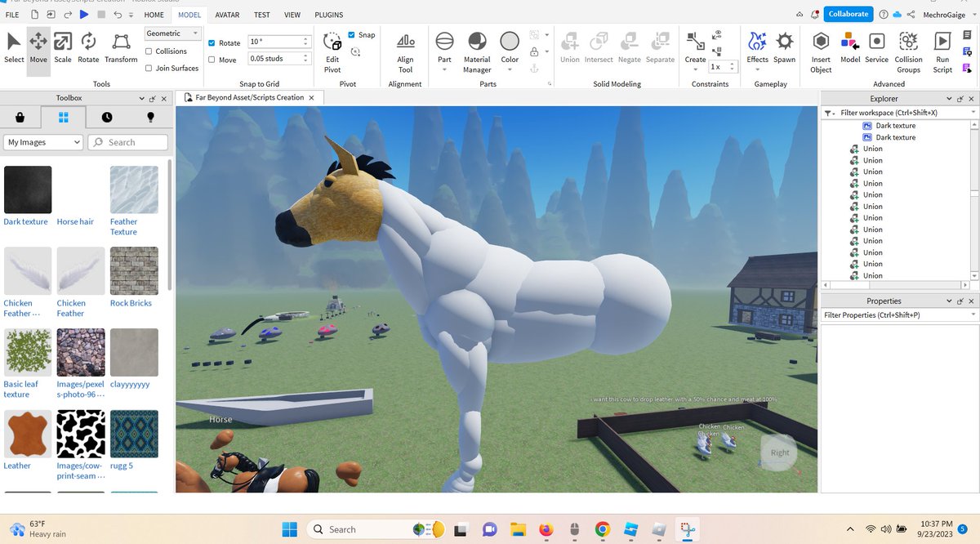The width and height of the screenshot is (980, 544).
Task: Click the Create constraint icon
Action: click(695, 42)
